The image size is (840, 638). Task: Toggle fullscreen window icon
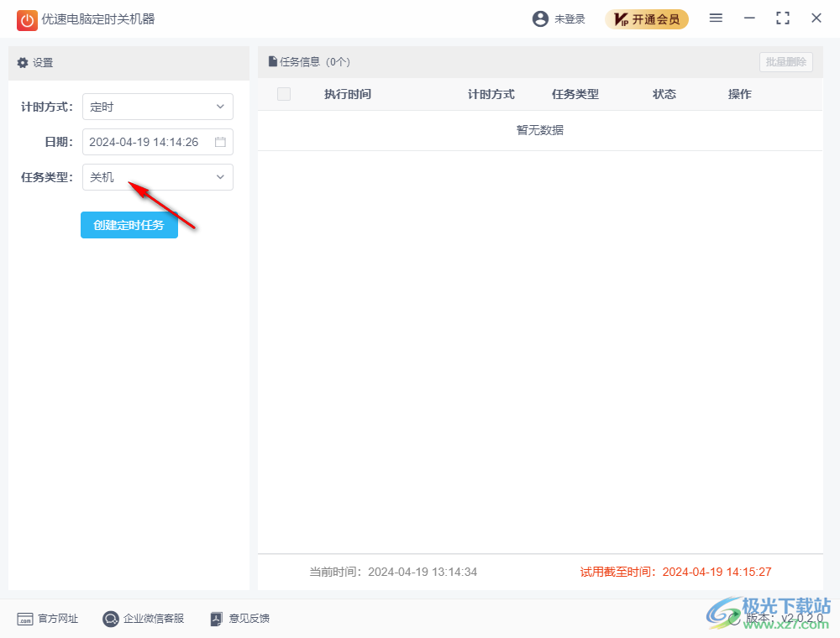point(783,18)
